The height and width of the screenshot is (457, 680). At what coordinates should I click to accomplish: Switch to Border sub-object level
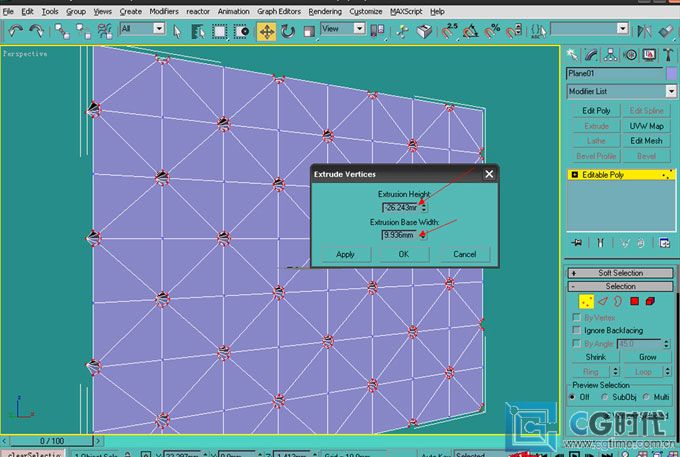618,301
